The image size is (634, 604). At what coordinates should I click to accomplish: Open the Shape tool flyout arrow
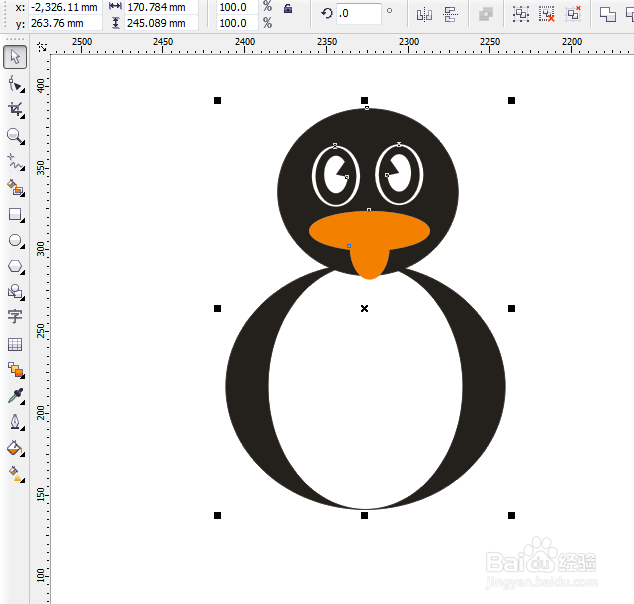[23, 91]
